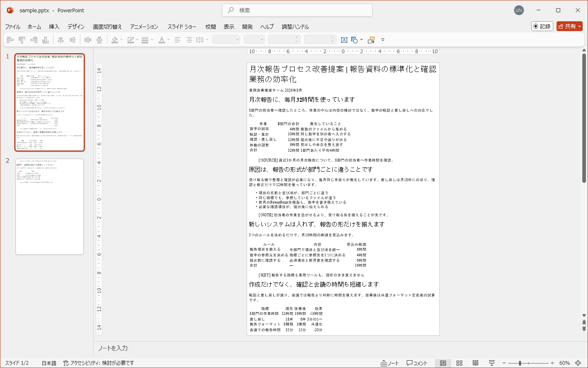This screenshot has width=588, height=368.
Task: Click the Distribute Horizontally icon
Action: tap(87, 40)
